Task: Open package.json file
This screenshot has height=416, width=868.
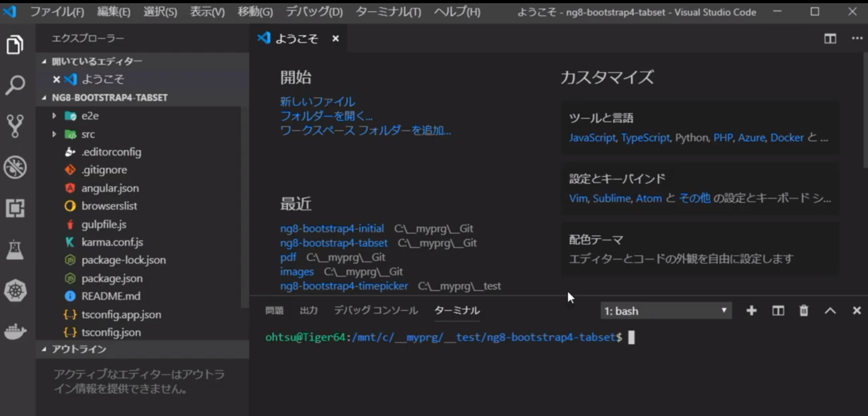Action: pyautogui.click(x=112, y=278)
